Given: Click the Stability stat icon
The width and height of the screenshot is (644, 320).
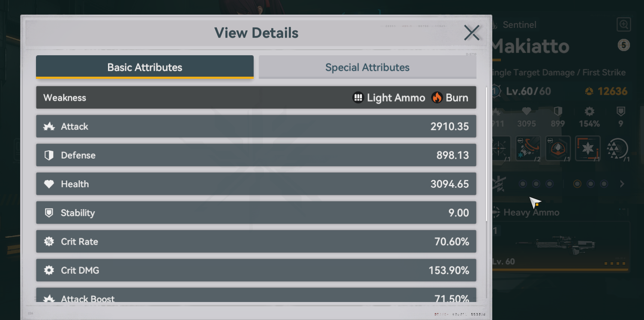Looking at the screenshot, I should pyautogui.click(x=49, y=213).
